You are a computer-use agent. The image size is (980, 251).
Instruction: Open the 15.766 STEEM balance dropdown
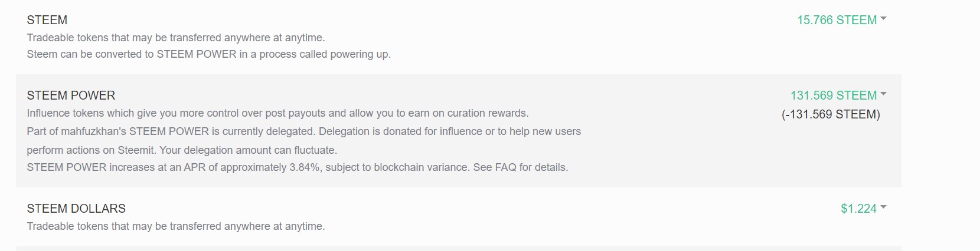(837, 20)
